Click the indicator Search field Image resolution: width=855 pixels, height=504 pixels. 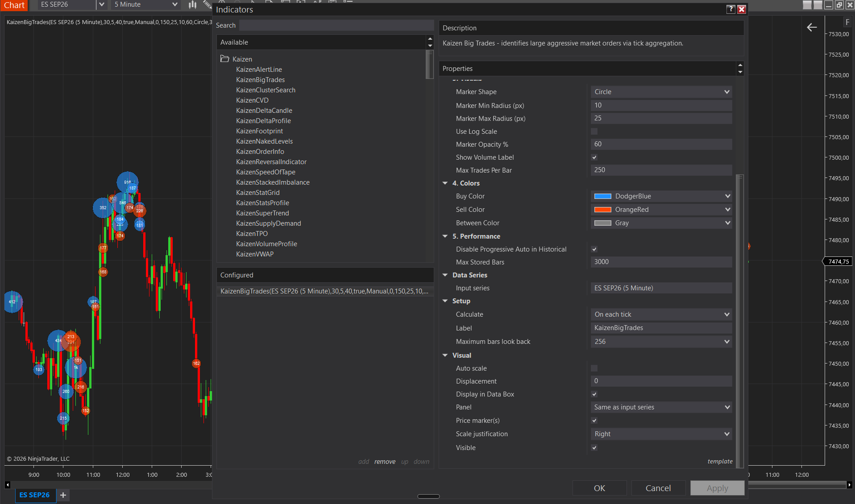tap(336, 25)
